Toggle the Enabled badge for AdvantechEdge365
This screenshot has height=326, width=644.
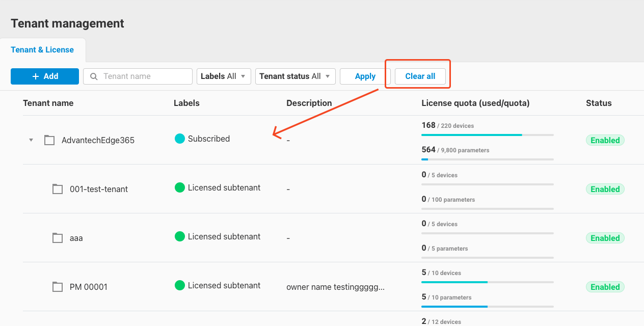point(605,140)
